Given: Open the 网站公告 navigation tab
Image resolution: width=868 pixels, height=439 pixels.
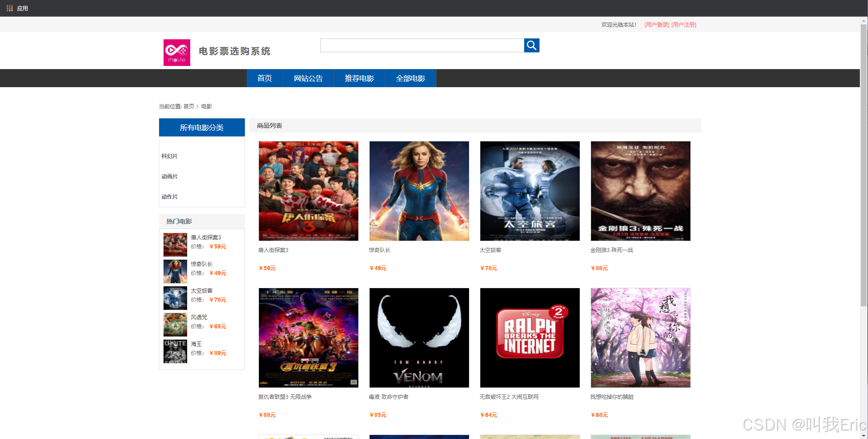Looking at the screenshot, I should tap(308, 78).
